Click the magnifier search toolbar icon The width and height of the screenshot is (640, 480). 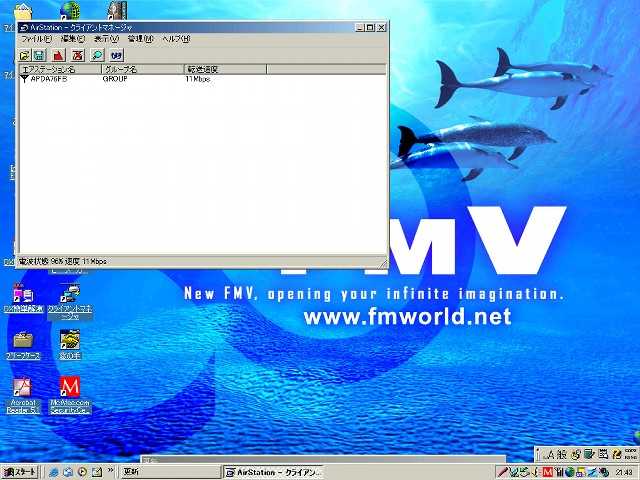tap(97, 55)
